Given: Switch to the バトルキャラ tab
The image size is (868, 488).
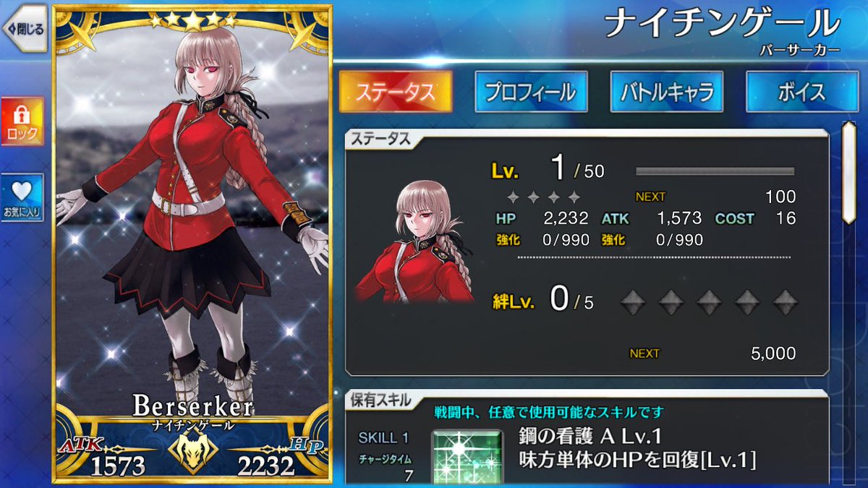Looking at the screenshot, I should pos(667,92).
